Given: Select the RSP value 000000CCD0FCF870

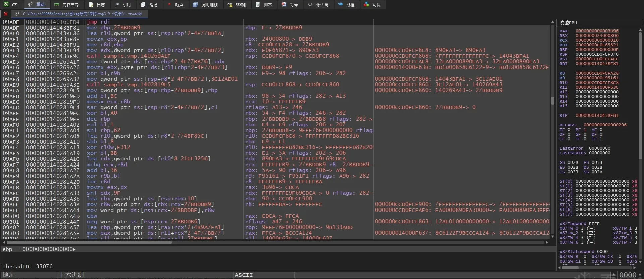Looking at the screenshot, I should click(x=597, y=54).
